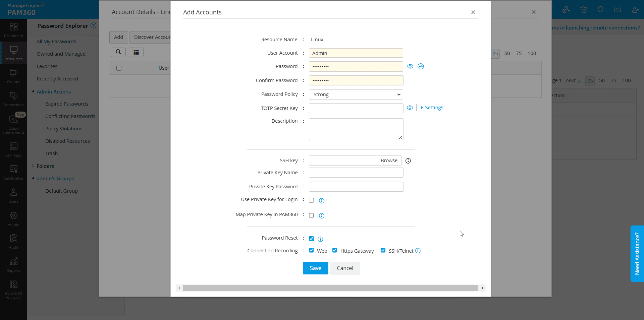
Task: Enable Use Private Key for Login
Action: 311,200
